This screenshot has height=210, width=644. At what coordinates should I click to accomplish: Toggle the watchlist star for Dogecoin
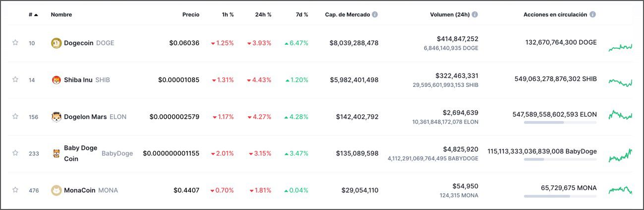[15, 43]
